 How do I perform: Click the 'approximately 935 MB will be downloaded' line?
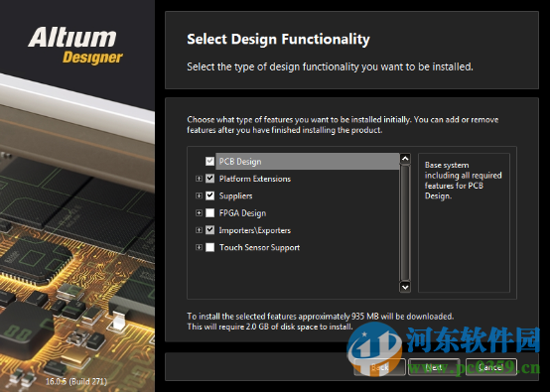[x=321, y=317]
